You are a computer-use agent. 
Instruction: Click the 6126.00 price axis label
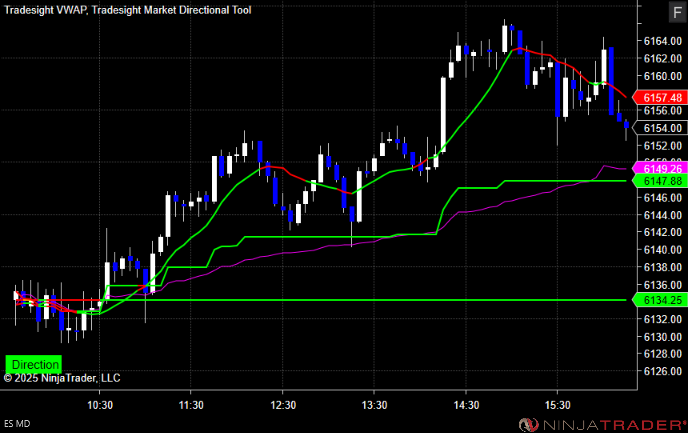click(663, 371)
